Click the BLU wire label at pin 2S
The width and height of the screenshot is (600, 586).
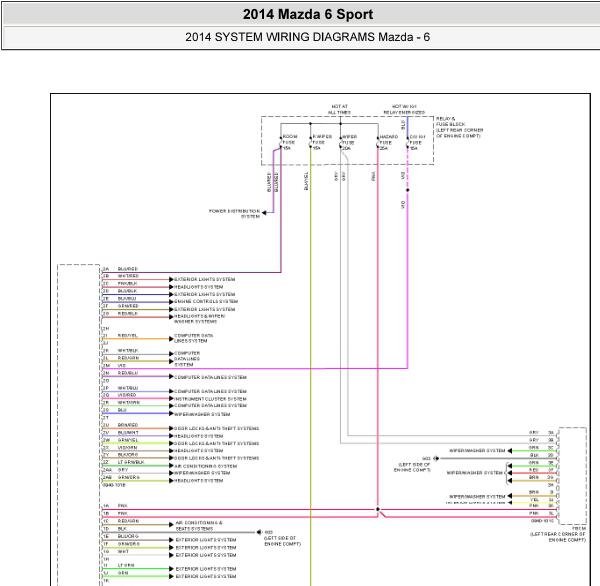pos(122,410)
